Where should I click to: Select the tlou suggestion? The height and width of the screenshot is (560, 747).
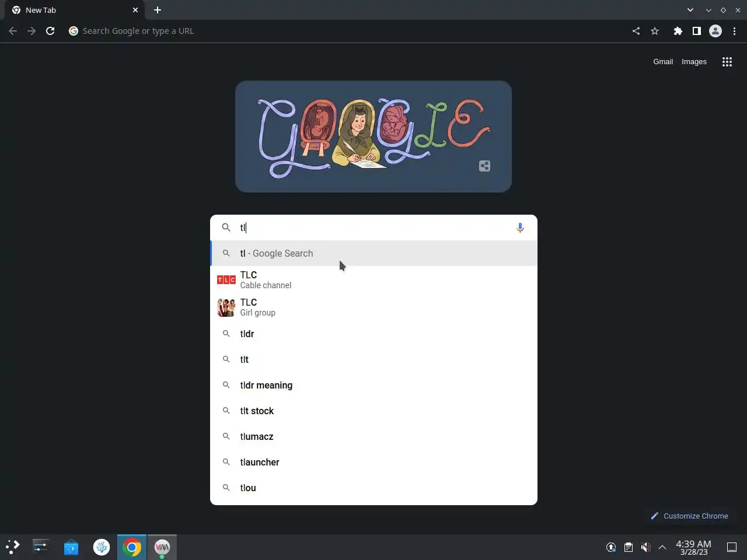(x=373, y=488)
